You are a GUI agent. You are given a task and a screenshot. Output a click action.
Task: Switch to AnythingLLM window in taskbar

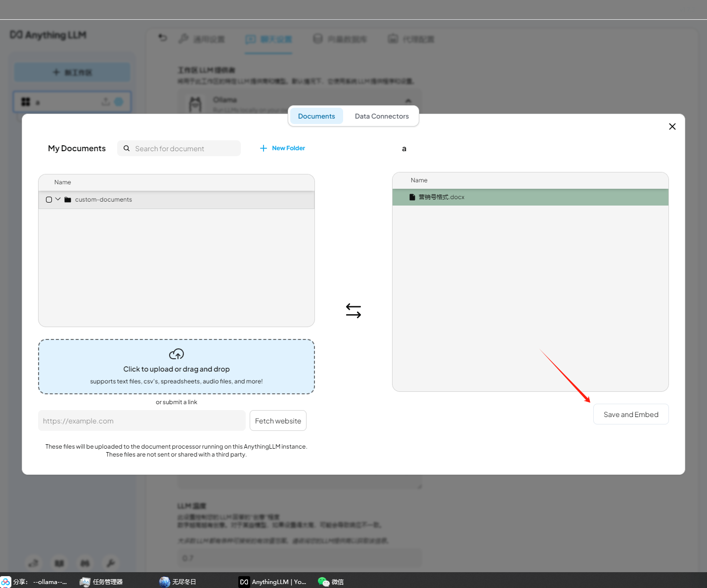tap(273, 582)
